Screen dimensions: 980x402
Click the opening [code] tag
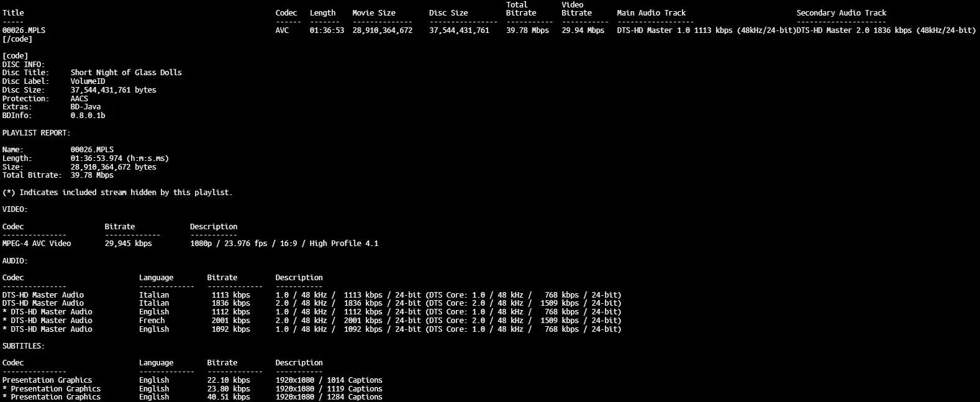(15, 56)
